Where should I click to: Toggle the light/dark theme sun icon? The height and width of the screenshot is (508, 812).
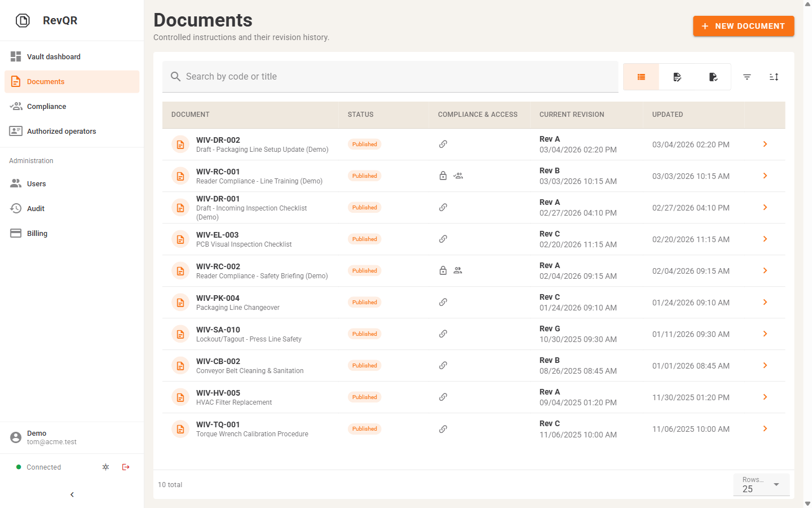105,467
